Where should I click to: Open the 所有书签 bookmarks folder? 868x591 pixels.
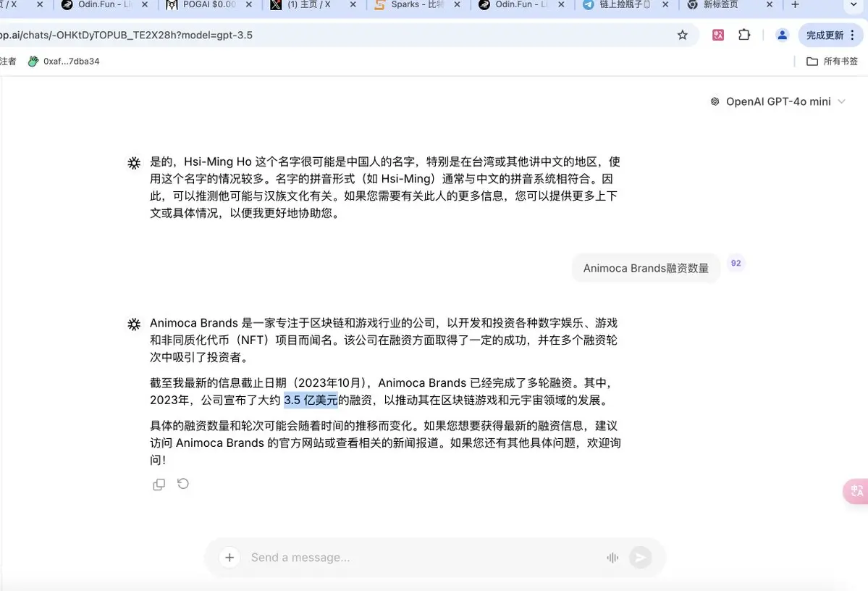click(832, 62)
